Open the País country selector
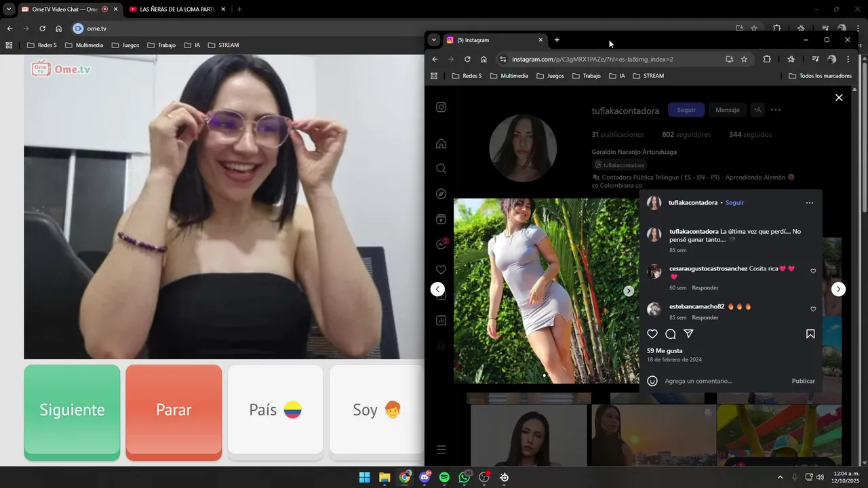Image resolution: width=868 pixels, height=488 pixels. [x=275, y=409]
